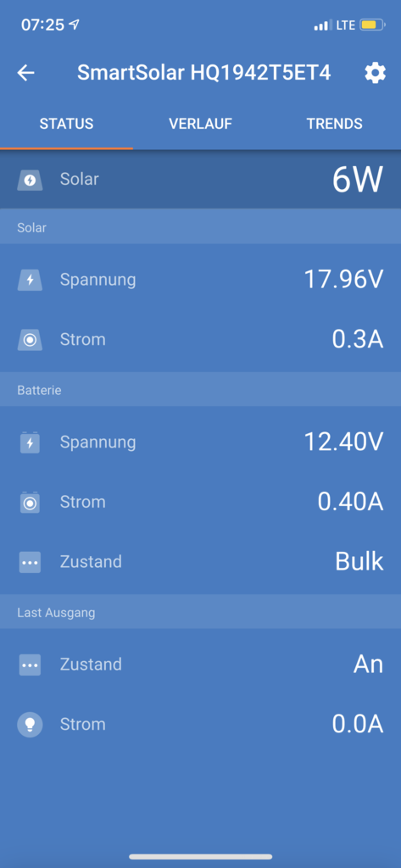Switch to the TRENDS tab
The image size is (401, 868).
335,124
